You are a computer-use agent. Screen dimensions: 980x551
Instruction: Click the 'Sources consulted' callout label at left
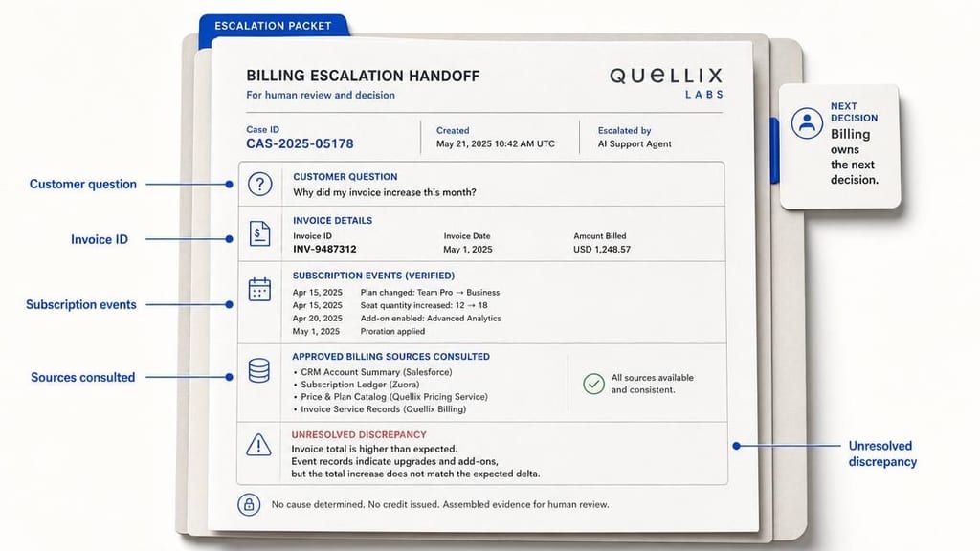click(x=83, y=377)
